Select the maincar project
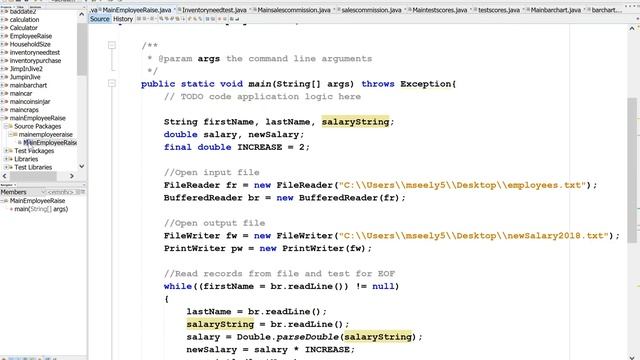This screenshot has width=640, height=360. [21, 93]
